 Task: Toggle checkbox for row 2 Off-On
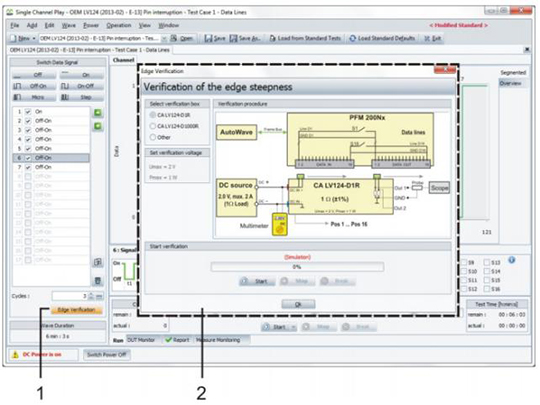(x=28, y=121)
